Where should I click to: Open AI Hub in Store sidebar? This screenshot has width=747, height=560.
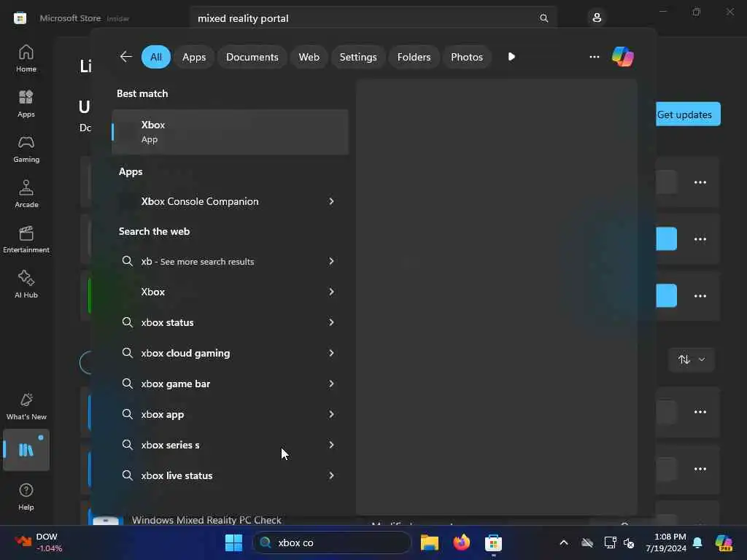[x=26, y=284]
